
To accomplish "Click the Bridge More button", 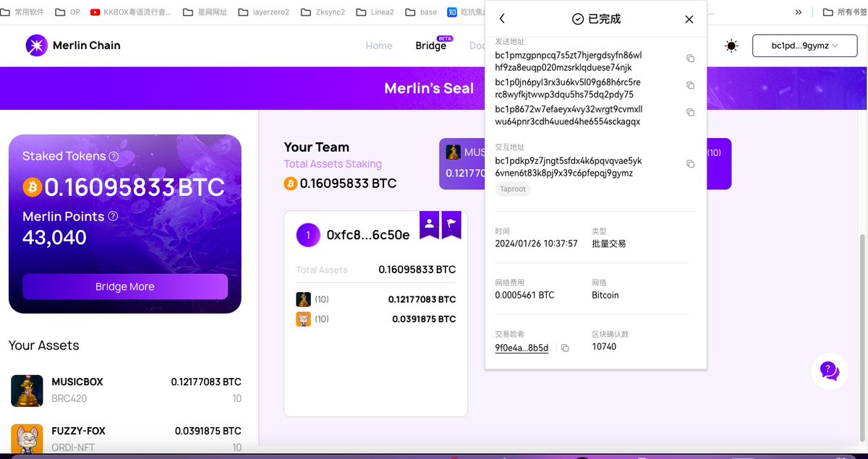I will tap(125, 286).
